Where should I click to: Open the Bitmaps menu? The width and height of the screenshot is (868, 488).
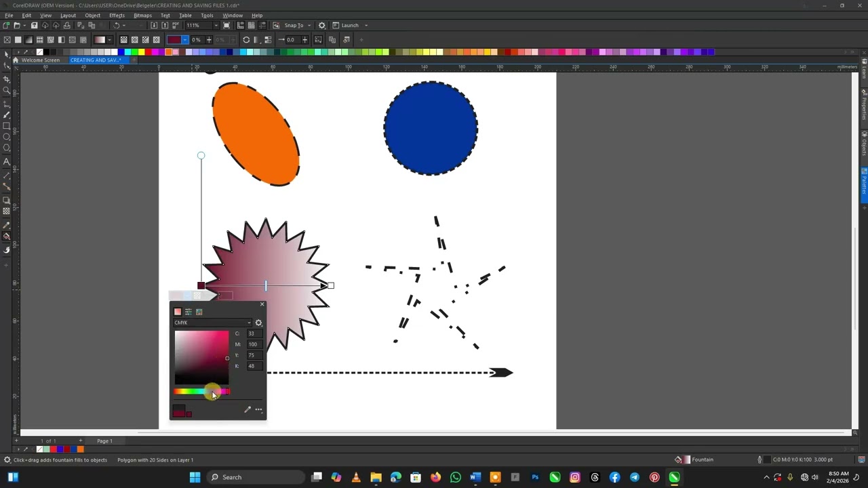point(142,16)
